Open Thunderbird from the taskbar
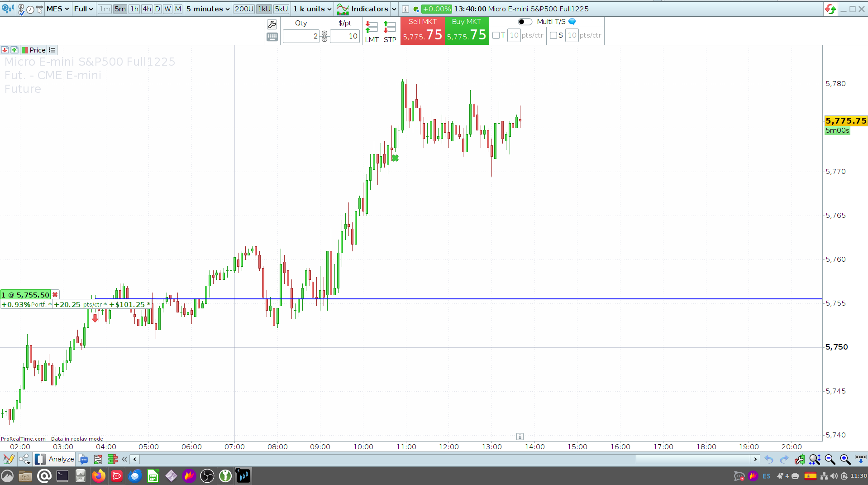 (x=135, y=476)
